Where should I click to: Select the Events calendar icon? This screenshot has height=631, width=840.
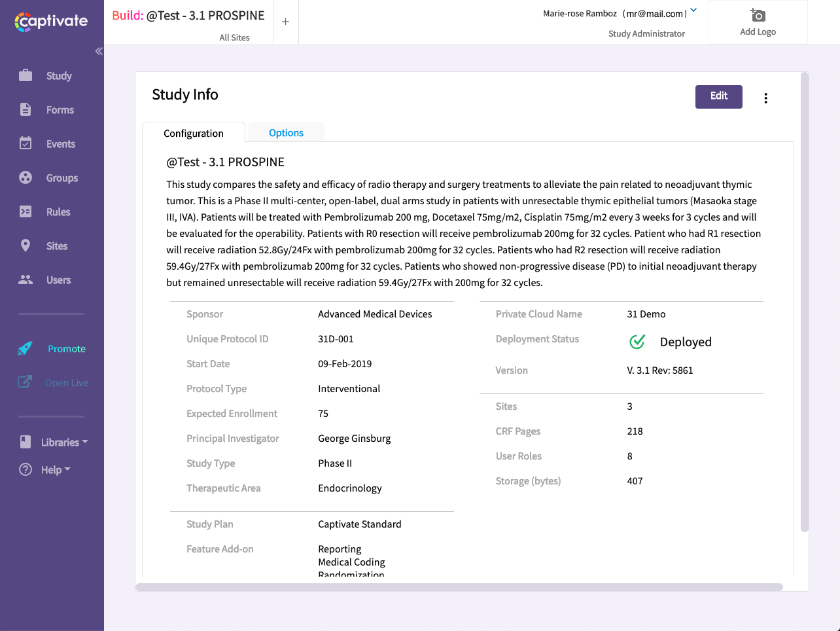tap(26, 143)
